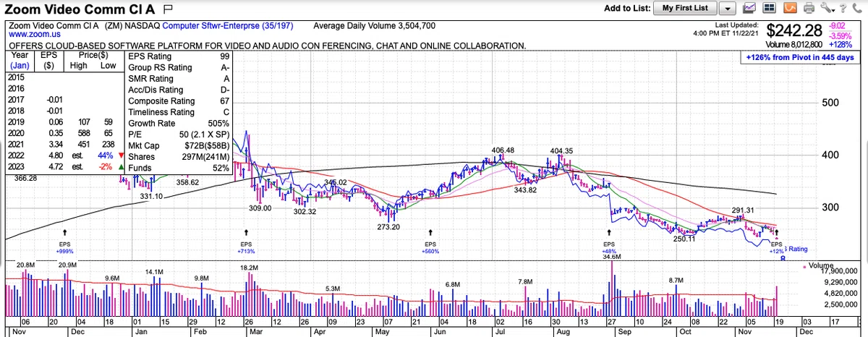This screenshot has height=337, width=868.
Task: Select the Growth Rate 505% row
Action: click(179, 123)
